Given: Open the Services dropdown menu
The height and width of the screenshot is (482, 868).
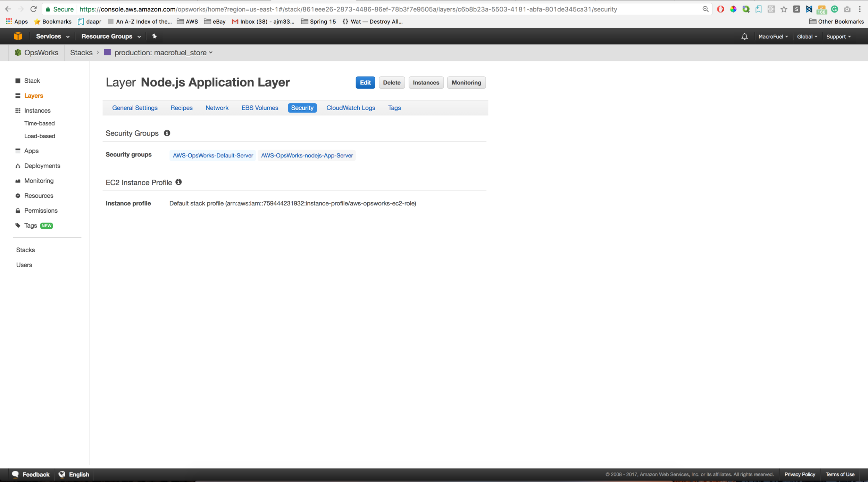Looking at the screenshot, I should pyautogui.click(x=53, y=36).
